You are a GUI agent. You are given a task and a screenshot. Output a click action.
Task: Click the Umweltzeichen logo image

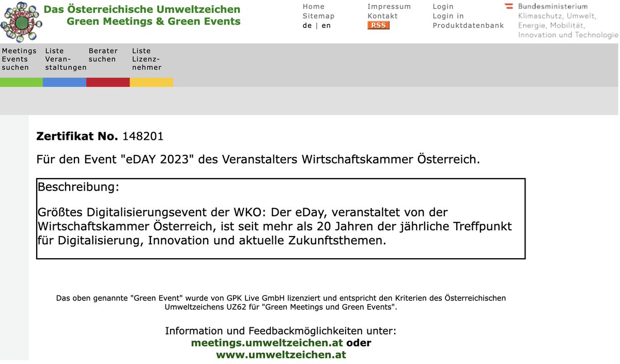coord(21,22)
